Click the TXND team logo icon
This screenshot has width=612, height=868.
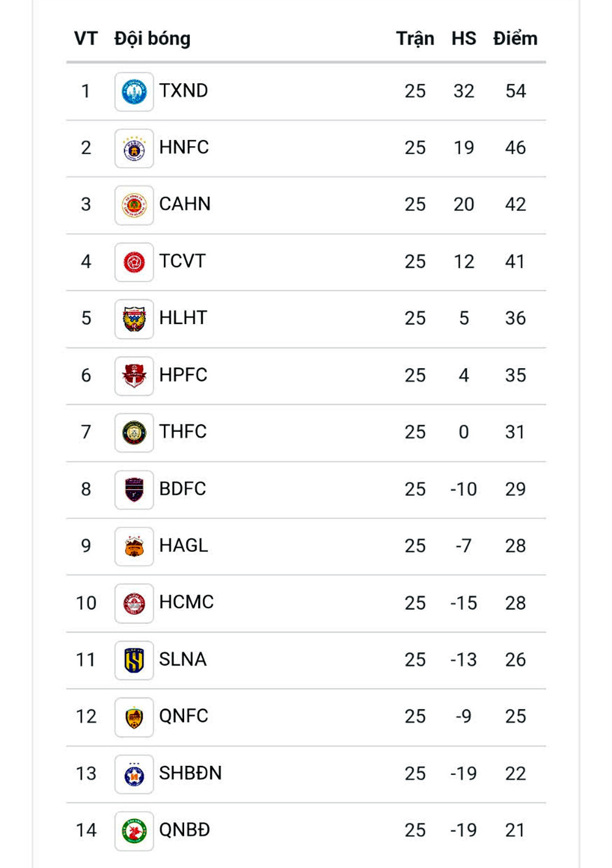point(134,92)
